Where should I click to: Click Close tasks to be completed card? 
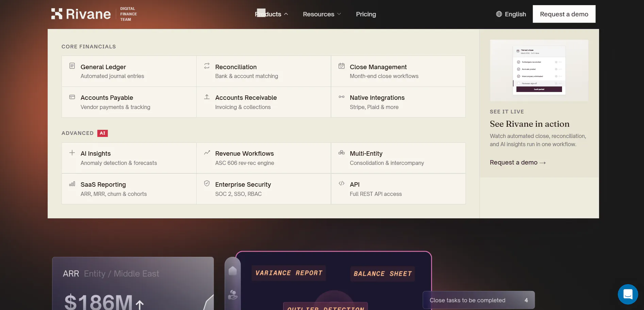[x=479, y=300]
